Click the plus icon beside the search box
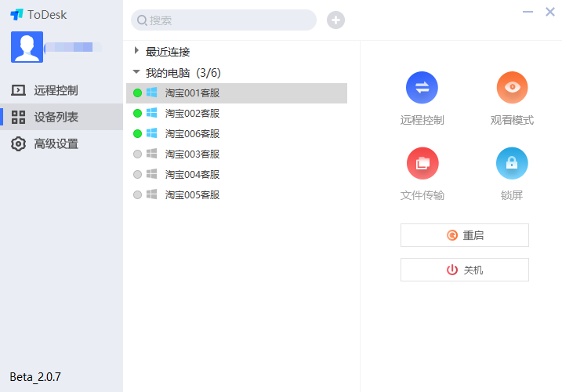 pyautogui.click(x=335, y=20)
